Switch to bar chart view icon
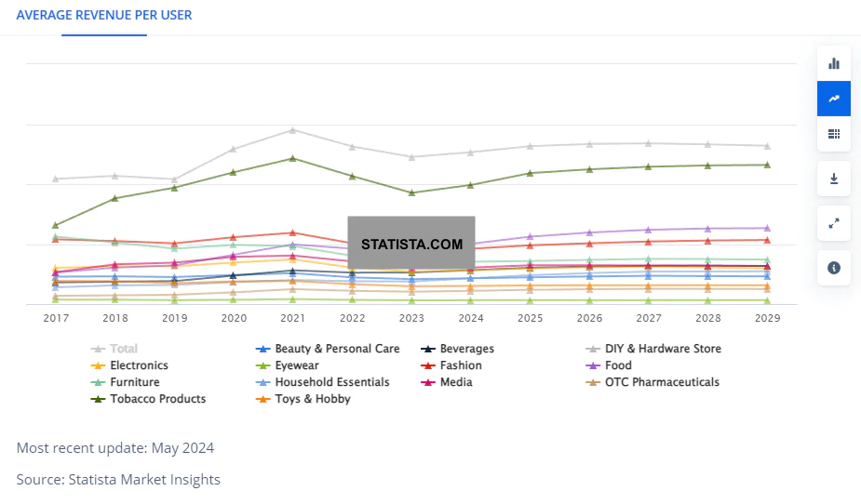Viewport: 861px width, 504px height. [834, 63]
